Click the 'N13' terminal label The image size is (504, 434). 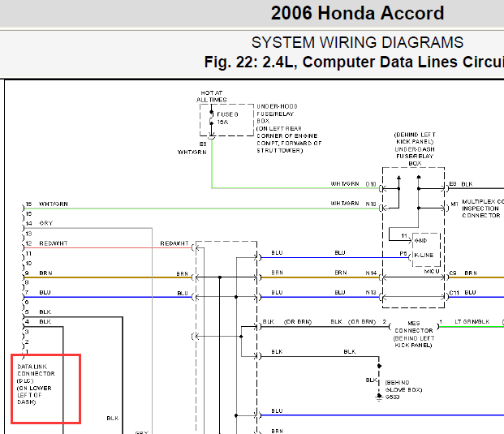point(371,293)
